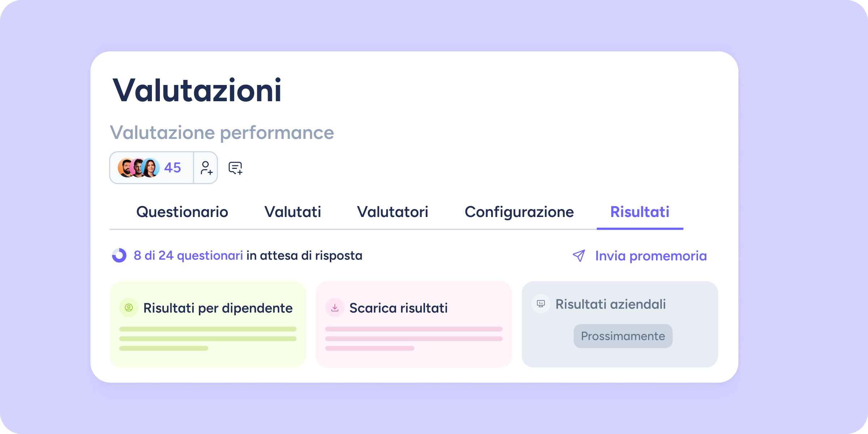Go to the Configurazione tab
This screenshot has height=434, width=868.
519,212
